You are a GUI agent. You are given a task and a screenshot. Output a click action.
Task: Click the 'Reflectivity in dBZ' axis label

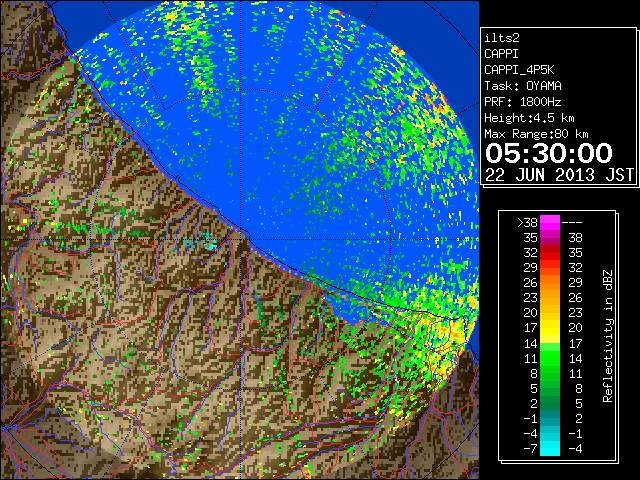[608, 336]
